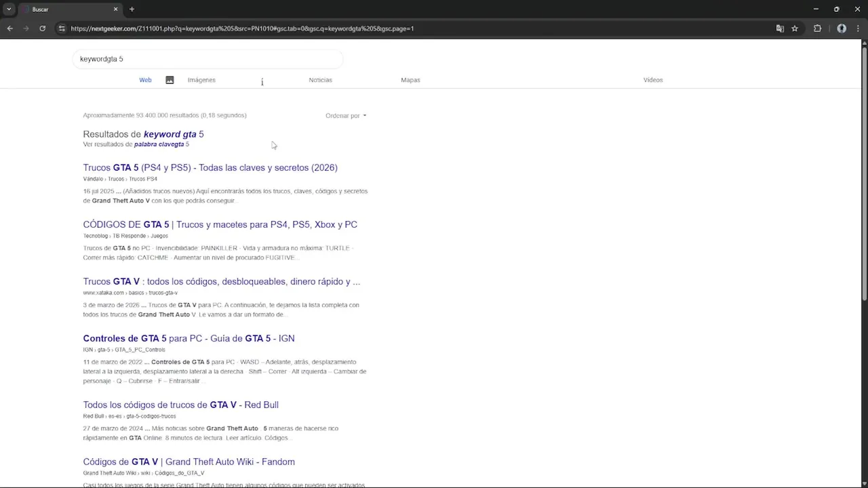Viewport: 868px width, 488px height.
Task: Open Trucos GTA 5 (PS4 y PS5) result
Action: 210,167
